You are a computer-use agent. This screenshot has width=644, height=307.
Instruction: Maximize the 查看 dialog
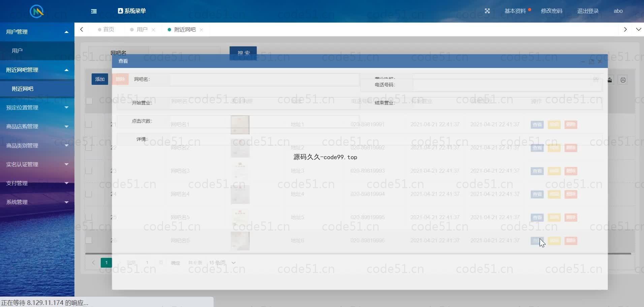pyautogui.click(x=591, y=62)
